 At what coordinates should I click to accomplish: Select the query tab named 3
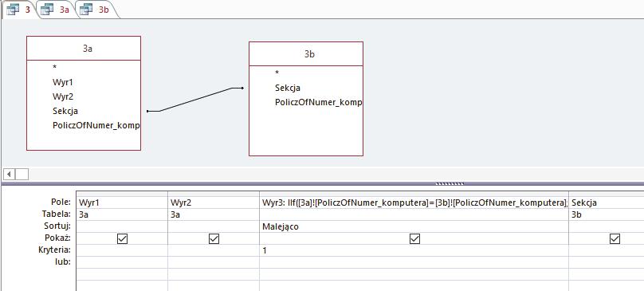pyautogui.click(x=20, y=10)
